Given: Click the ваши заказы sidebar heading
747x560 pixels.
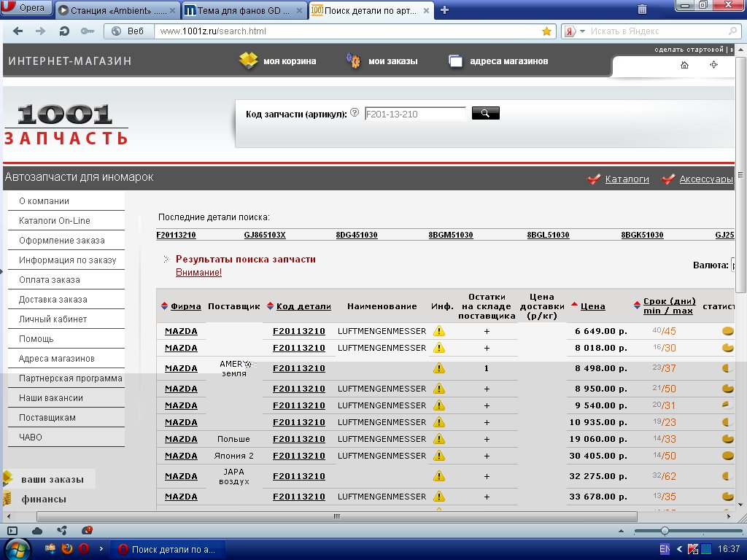Looking at the screenshot, I should [x=53, y=480].
